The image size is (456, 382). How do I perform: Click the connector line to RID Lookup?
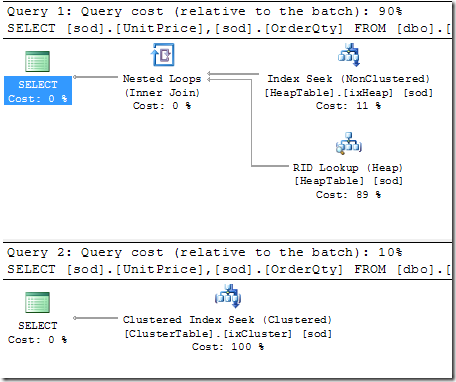(x=252, y=122)
